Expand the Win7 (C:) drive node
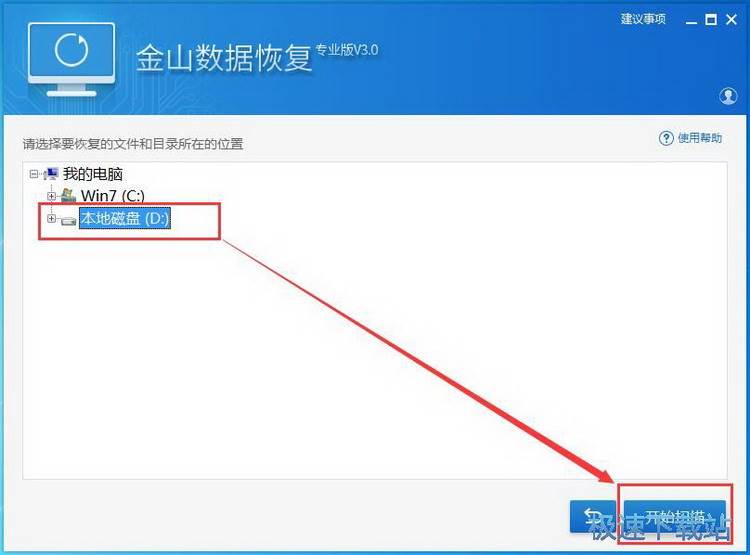The height and width of the screenshot is (555, 750). 51,196
